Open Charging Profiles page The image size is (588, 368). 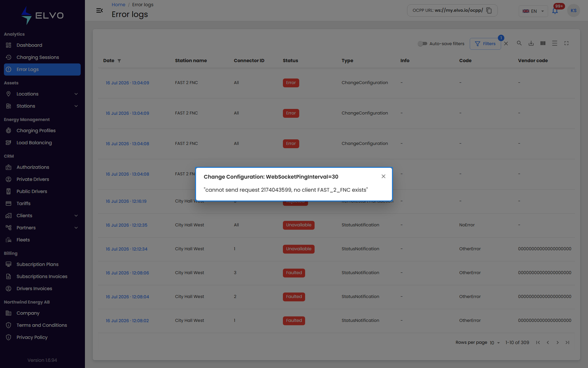coord(42,131)
